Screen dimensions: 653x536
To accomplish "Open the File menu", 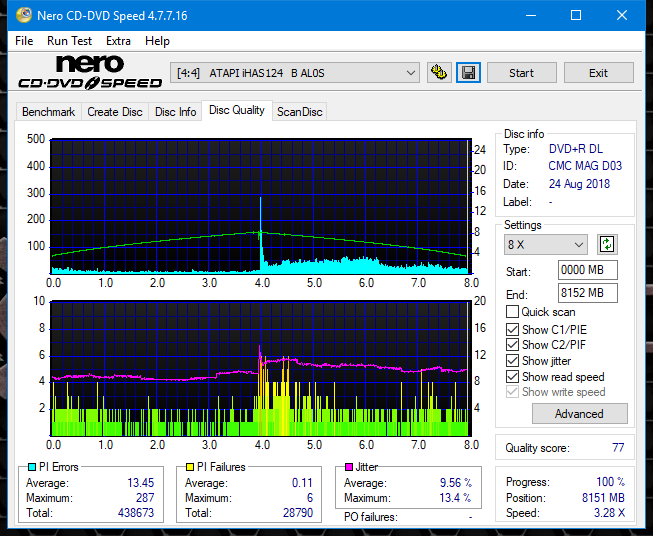I will coord(24,41).
